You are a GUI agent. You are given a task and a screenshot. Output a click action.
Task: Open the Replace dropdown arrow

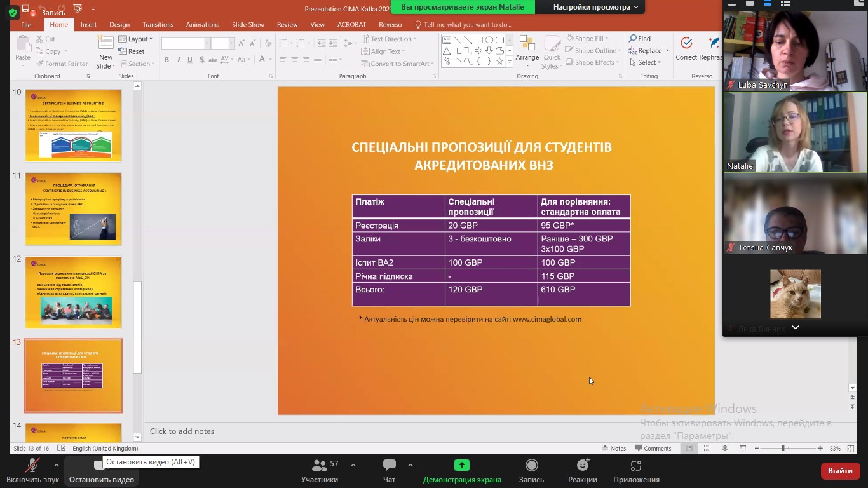click(x=667, y=51)
